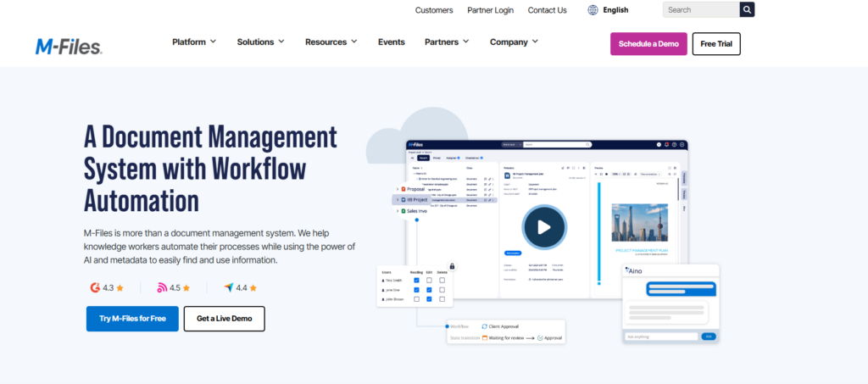Toggle Tina Smith's Reading checkbox

pyautogui.click(x=416, y=280)
